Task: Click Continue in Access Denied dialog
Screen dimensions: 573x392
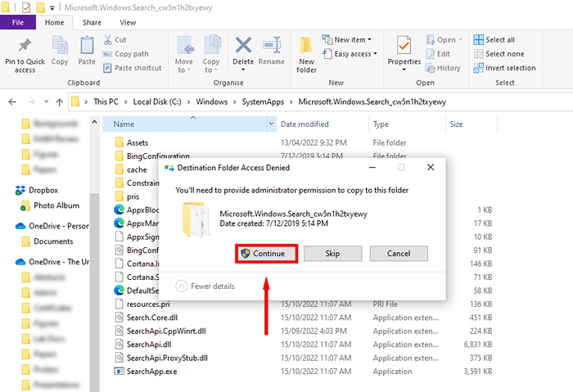Action: (x=266, y=254)
